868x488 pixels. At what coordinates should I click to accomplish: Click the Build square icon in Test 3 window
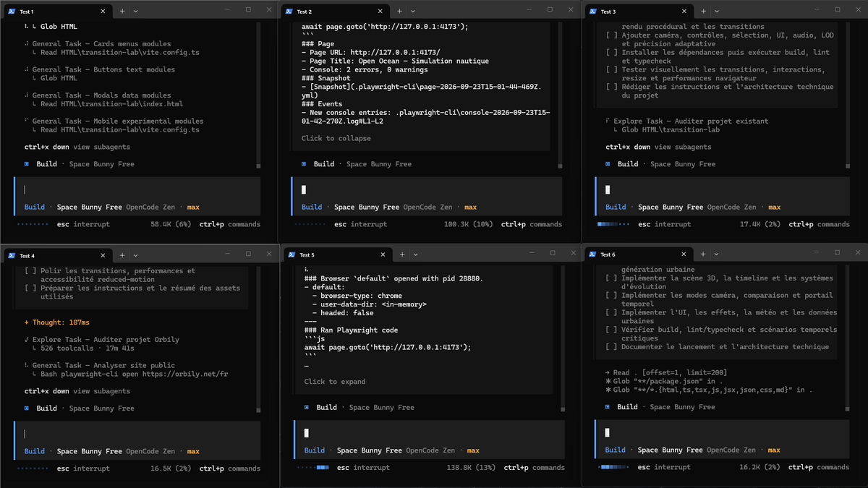[608, 164]
